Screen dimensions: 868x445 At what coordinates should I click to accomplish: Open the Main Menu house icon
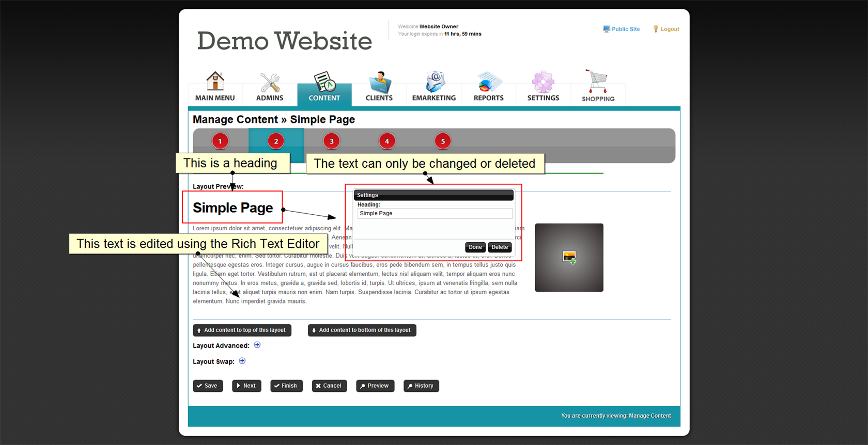point(215,82)
